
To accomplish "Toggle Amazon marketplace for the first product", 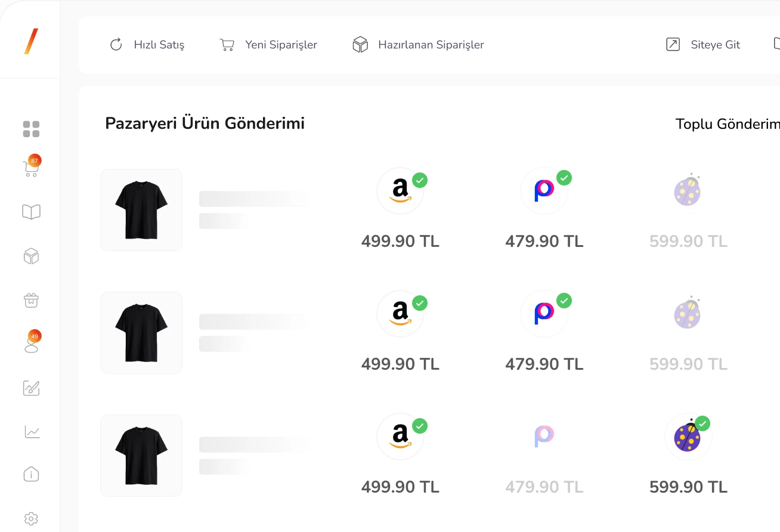I will click(401, 191).
